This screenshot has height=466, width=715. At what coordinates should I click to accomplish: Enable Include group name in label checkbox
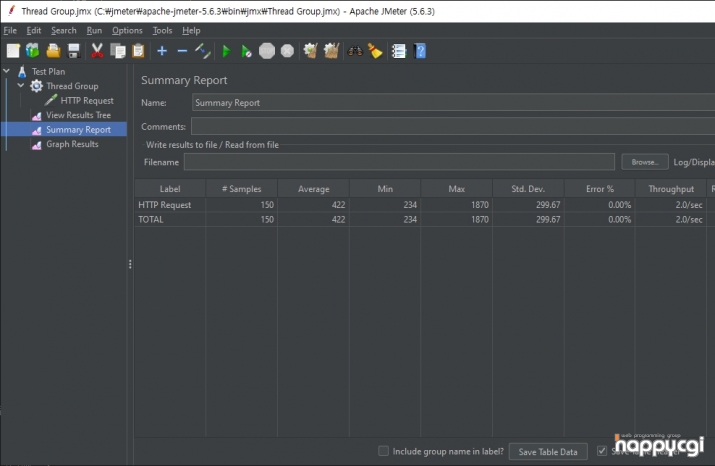click(383, 451)
